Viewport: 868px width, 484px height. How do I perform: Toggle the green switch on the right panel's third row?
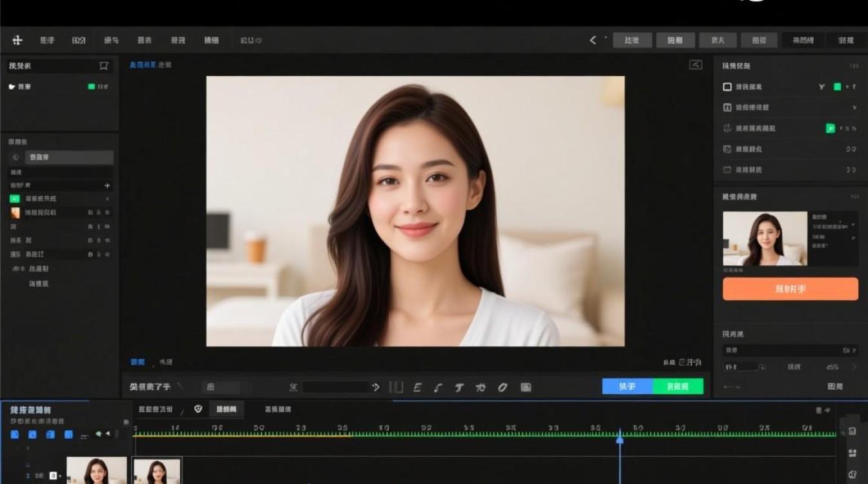click(x=831, y=128)
